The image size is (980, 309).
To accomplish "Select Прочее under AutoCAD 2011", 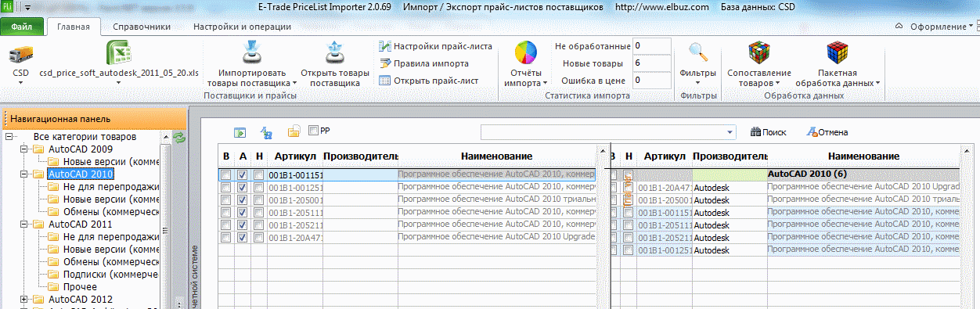I will pyautogui.click(x=79, y=286).
